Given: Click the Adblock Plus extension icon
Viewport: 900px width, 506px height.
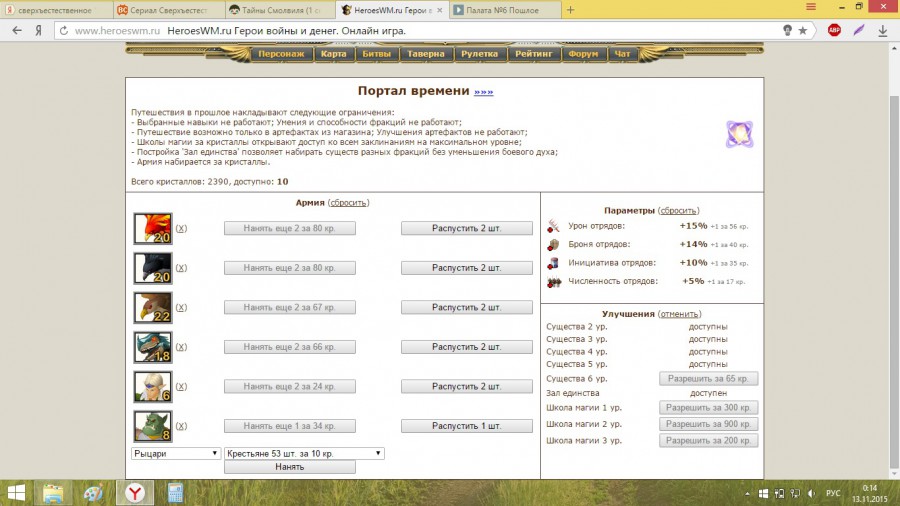Looking at the screenshot, I should tap(834, 30).
